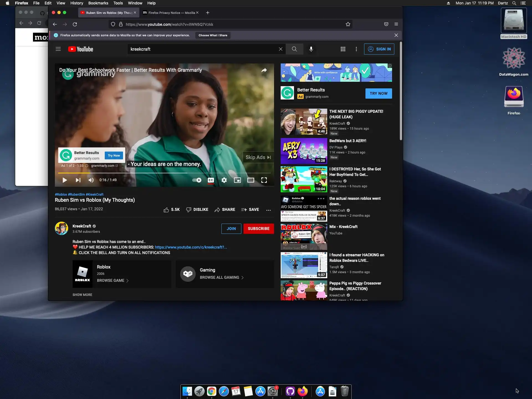Enter fullscreen mode on video player
Image resolution: width=532 pixels, height=399 pixels.
264,180
